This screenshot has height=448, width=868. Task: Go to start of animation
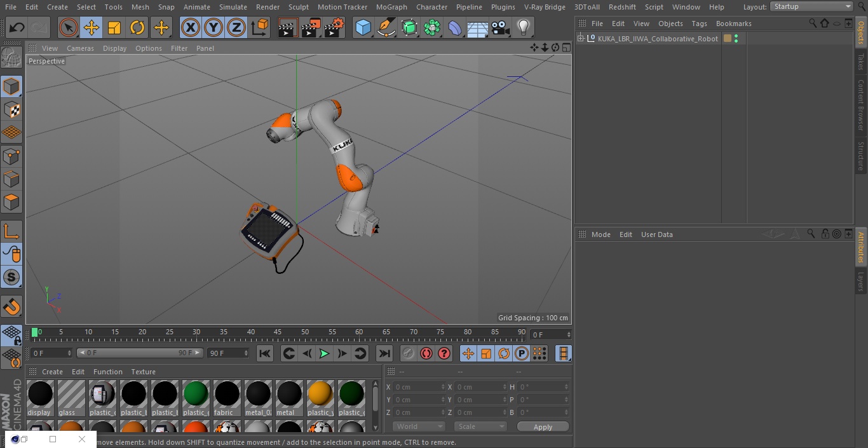pyautogui.click(x=265, y=353)
